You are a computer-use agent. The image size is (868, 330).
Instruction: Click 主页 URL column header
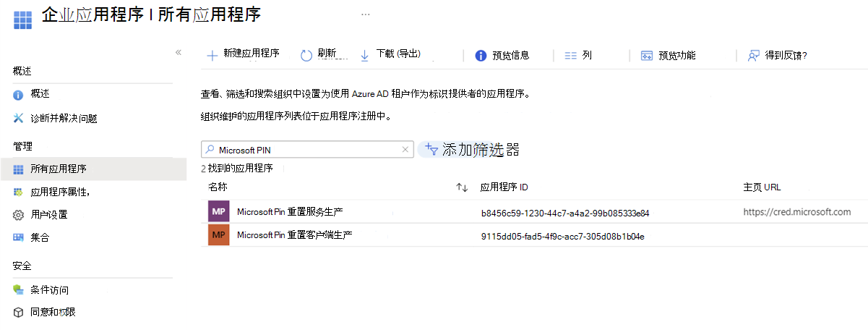762,187
